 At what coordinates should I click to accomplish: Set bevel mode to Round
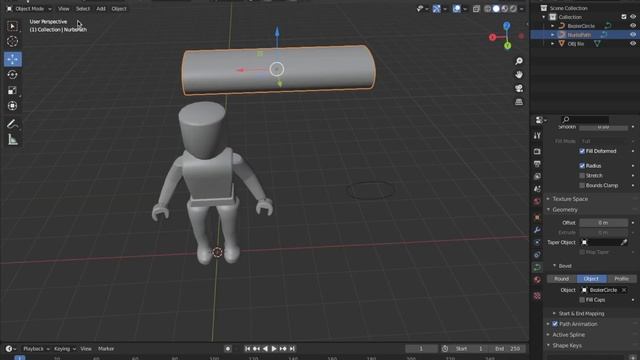562,279
